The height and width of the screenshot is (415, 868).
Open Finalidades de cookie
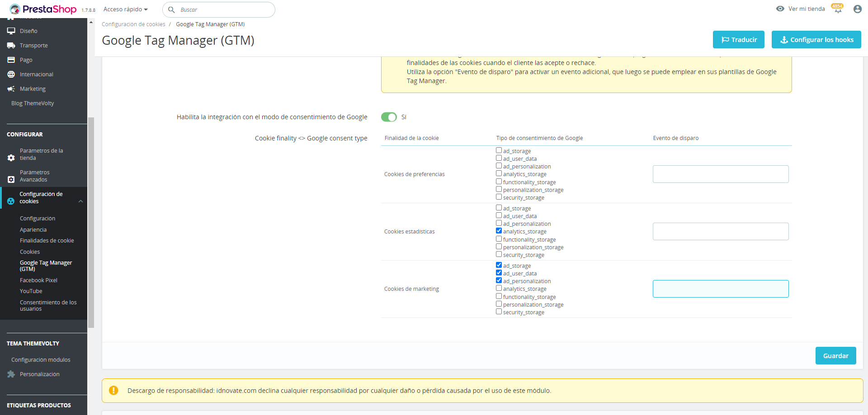pos(47,241)
